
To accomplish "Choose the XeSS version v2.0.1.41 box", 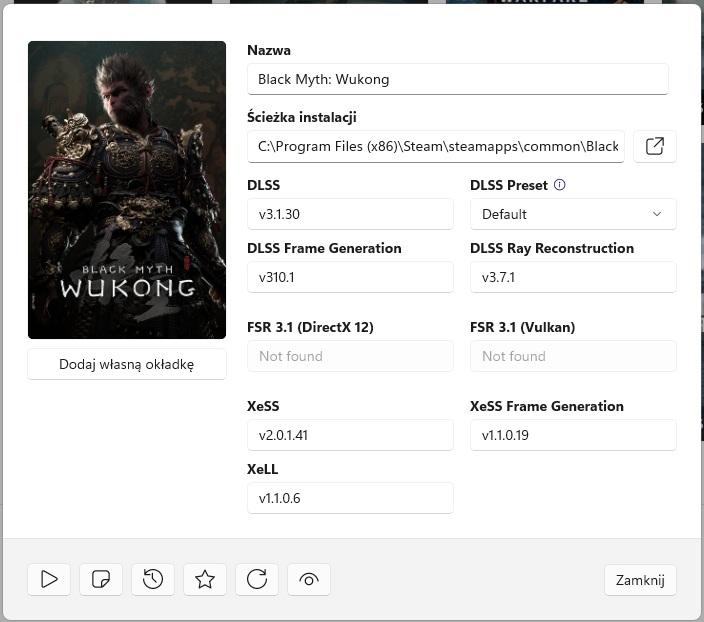I will (x=350, y=435).
